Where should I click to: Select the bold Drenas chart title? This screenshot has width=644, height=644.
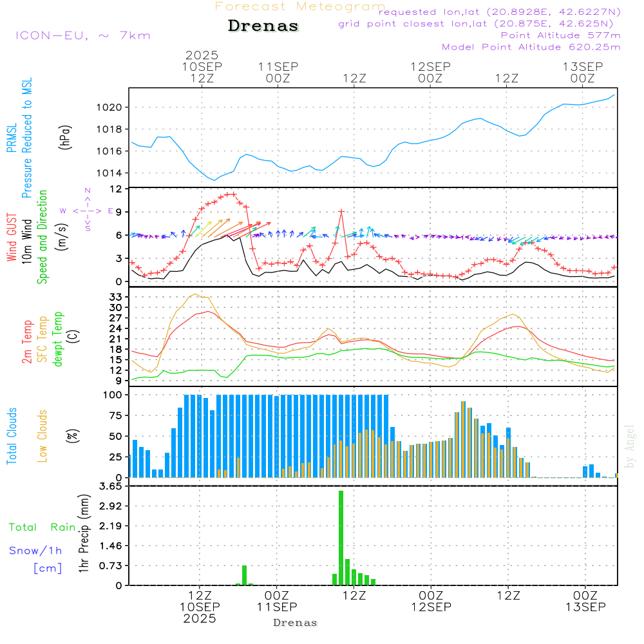263,26
